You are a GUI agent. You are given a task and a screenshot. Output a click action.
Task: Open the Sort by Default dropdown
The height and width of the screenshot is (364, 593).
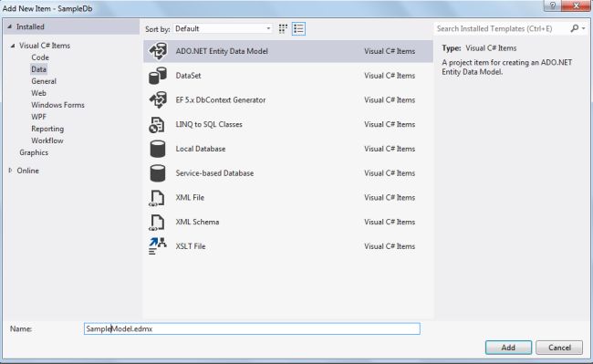pyautogui.click(x=223, y=28)
